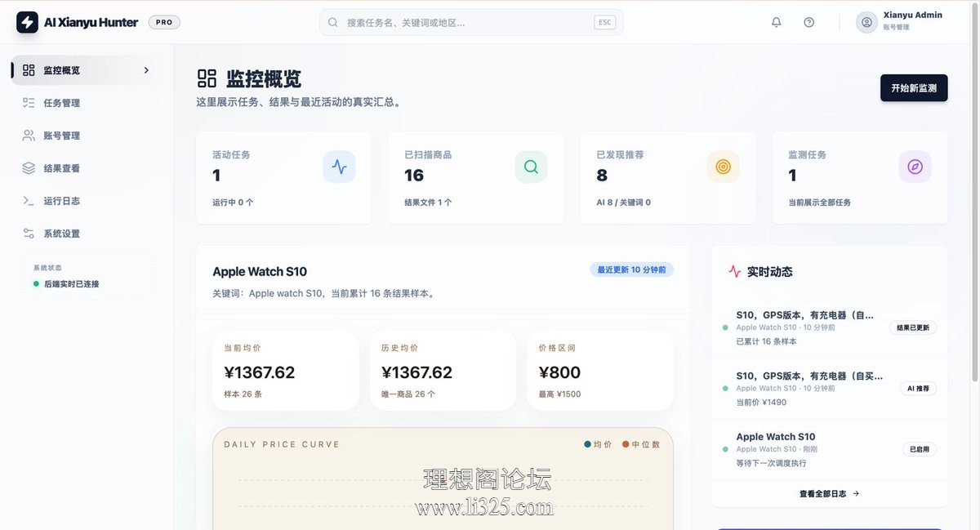Click the 价格区间 ¥800 card
Viewport: 980px width, 530px height.
600,371
